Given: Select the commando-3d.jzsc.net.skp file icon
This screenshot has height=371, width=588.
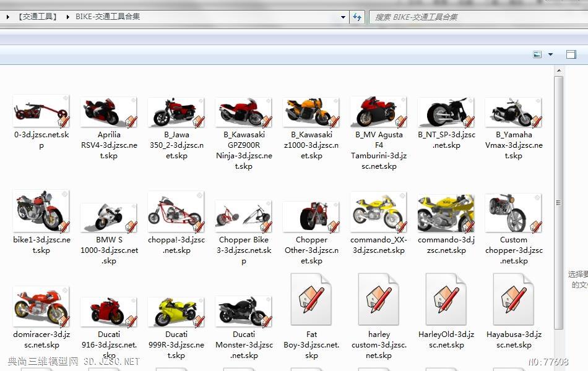Looking at the screenshot, I should (x=446, y=213).
